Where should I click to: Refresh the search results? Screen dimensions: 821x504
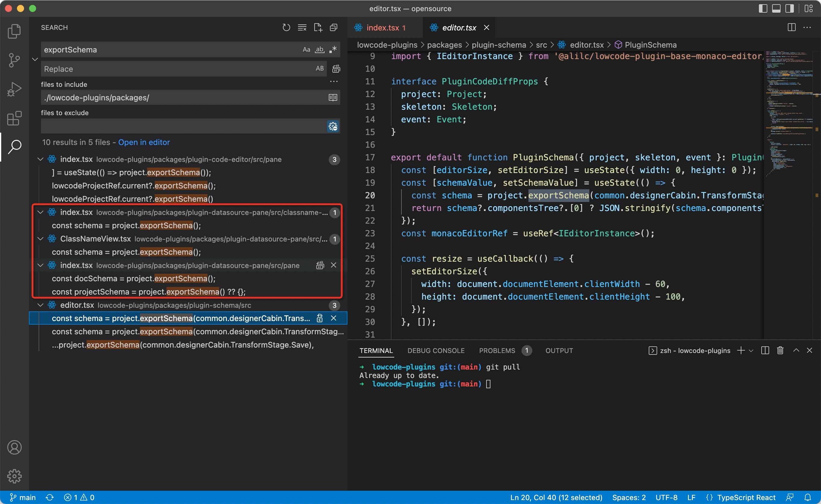point(286,27)
